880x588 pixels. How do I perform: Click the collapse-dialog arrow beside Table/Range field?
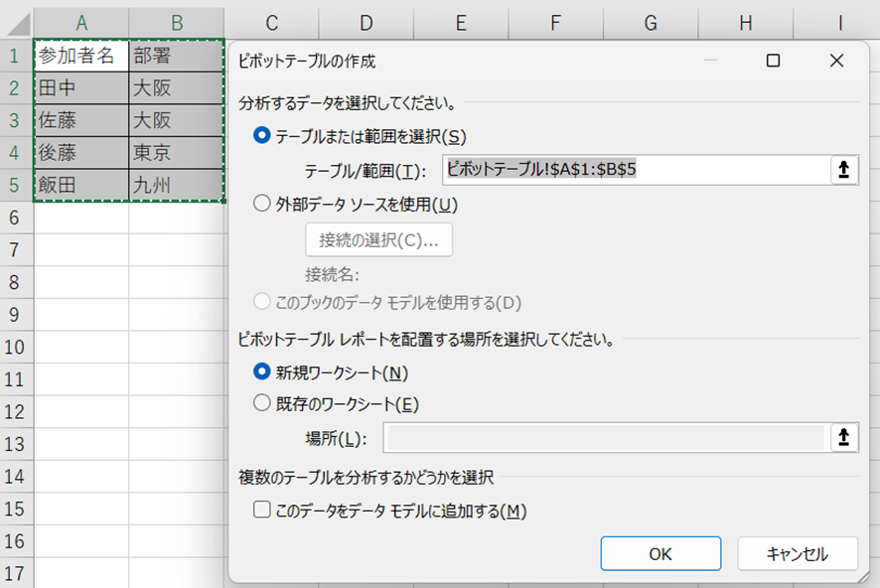coord(843,170)
